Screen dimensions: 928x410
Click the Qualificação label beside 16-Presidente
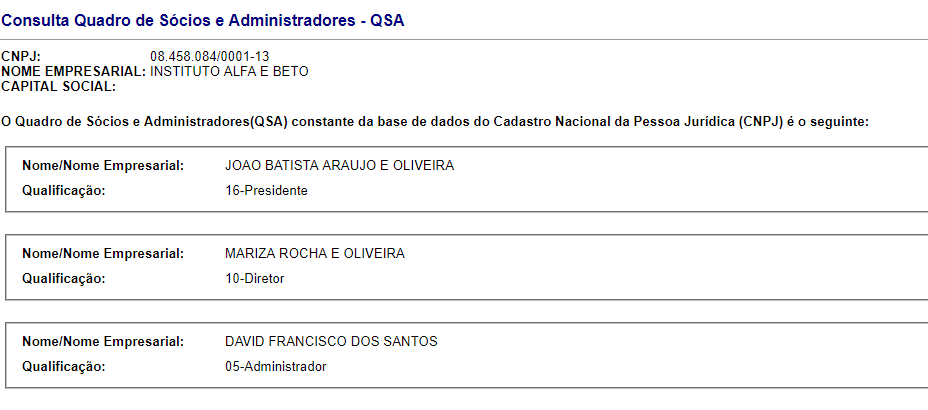(64, 191)
